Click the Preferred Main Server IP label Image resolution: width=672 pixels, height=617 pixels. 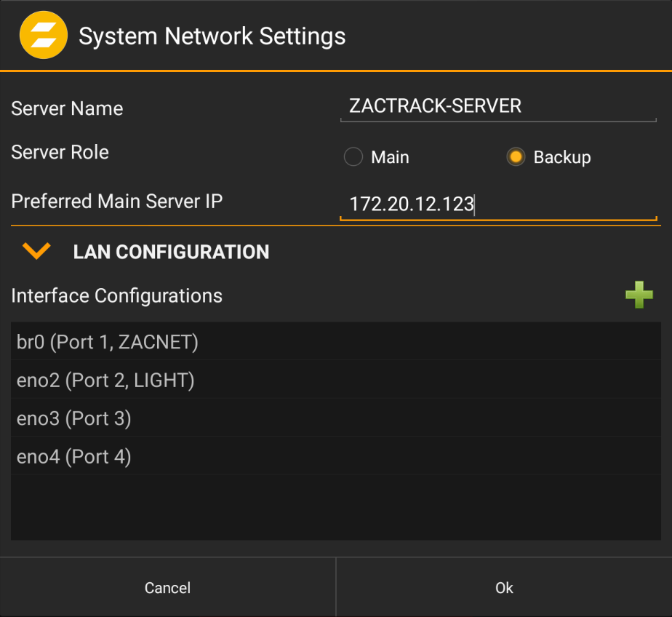click(117, 202)
